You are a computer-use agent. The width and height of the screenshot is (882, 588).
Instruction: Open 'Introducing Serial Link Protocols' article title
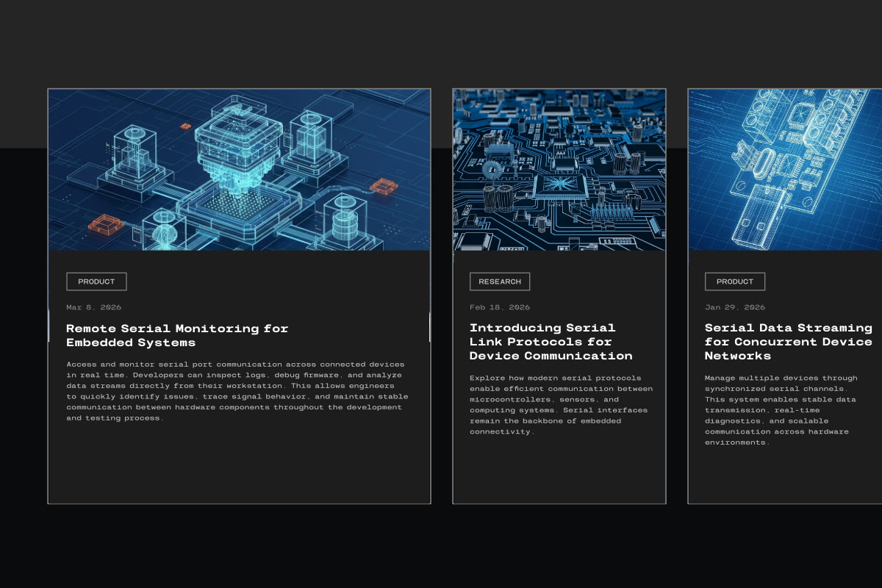[x=551, y=342]
